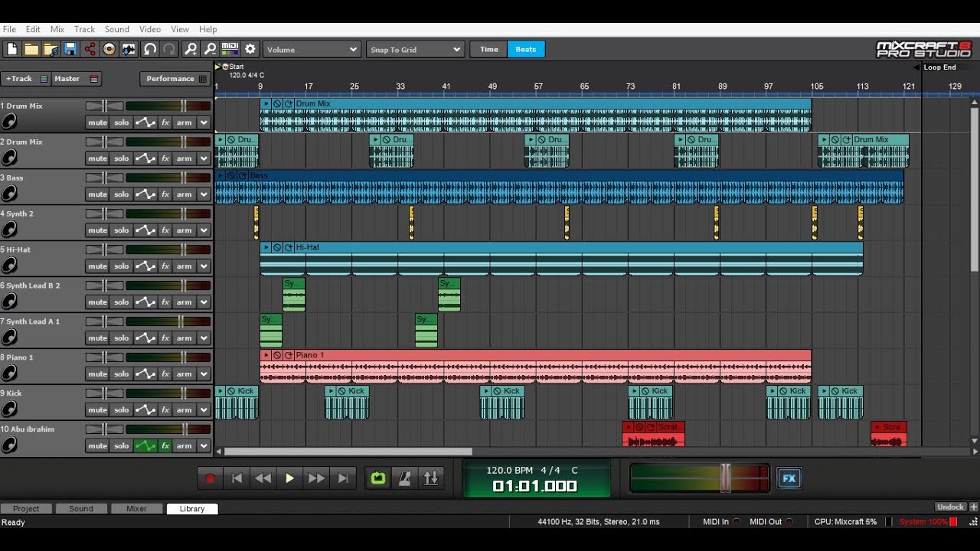Screen dimensions: 980x551
Task: Zoom in on the timeline
Action: click(191, 49)
